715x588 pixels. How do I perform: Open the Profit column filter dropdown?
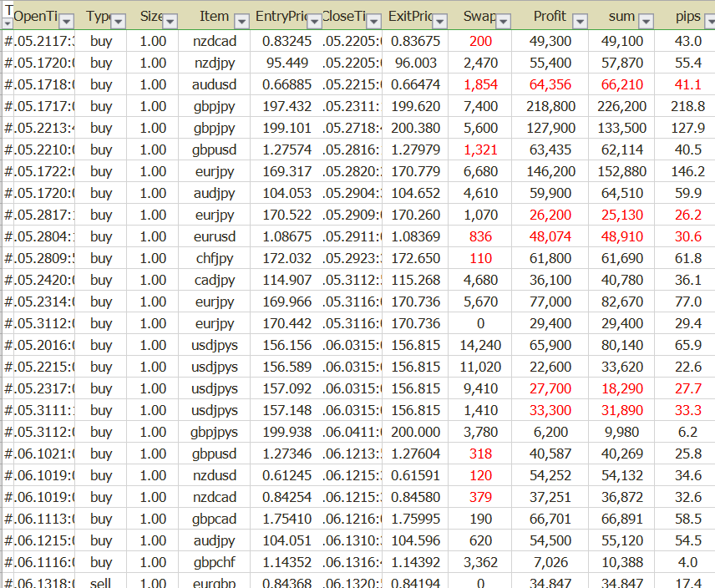pos(580,21)
